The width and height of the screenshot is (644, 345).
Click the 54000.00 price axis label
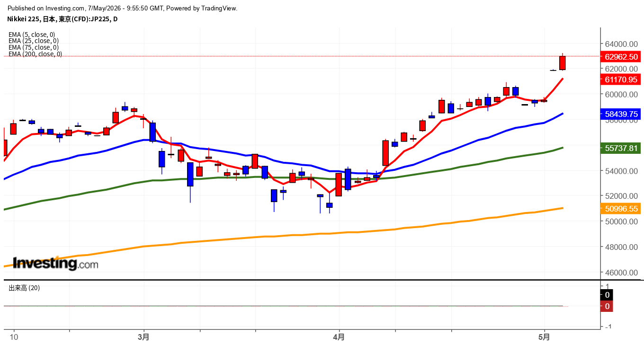(621, 171)
